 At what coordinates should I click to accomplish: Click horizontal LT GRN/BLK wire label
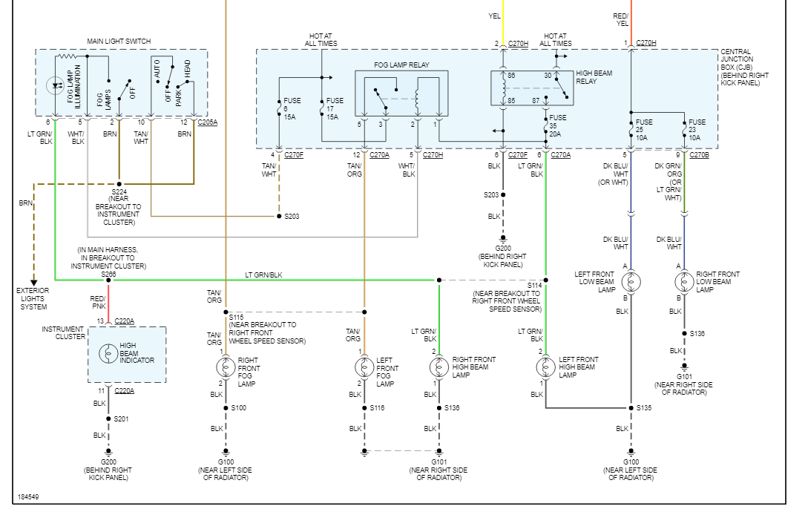tap(263, 275)
